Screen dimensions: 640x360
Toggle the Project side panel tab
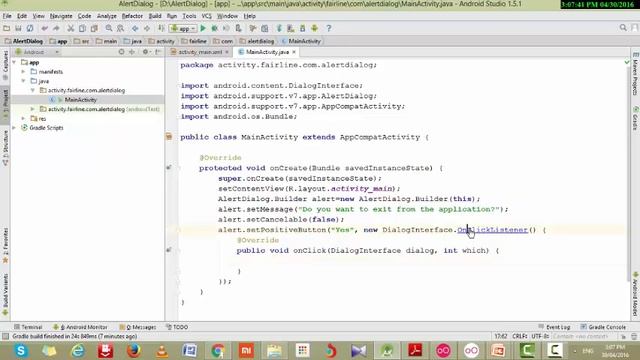tap(5, 104)
